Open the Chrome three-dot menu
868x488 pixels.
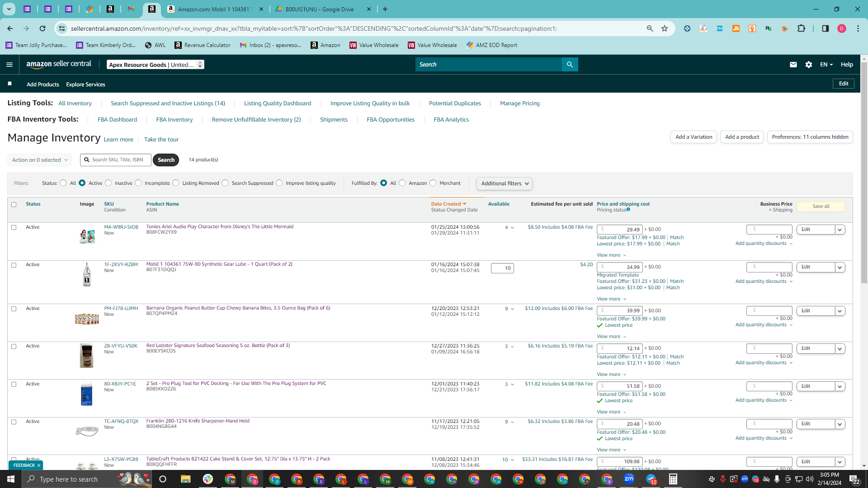[x=858, y=28]
